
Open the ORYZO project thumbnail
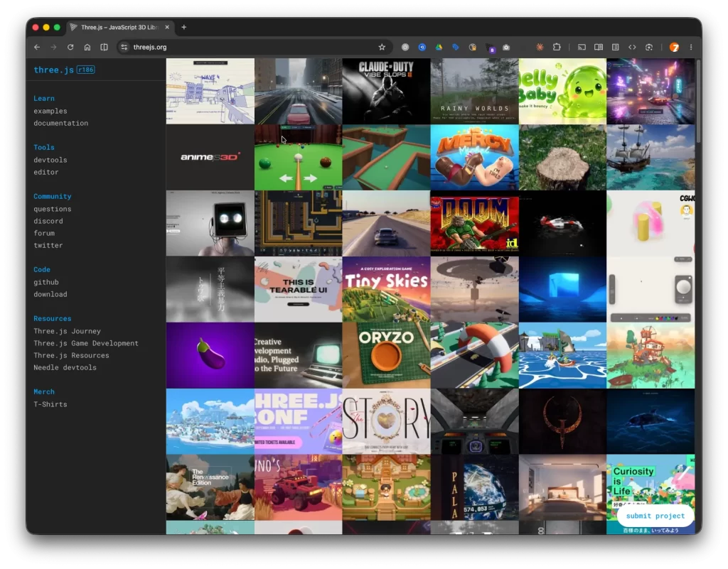pyautogui.click(x=386, y=355)
